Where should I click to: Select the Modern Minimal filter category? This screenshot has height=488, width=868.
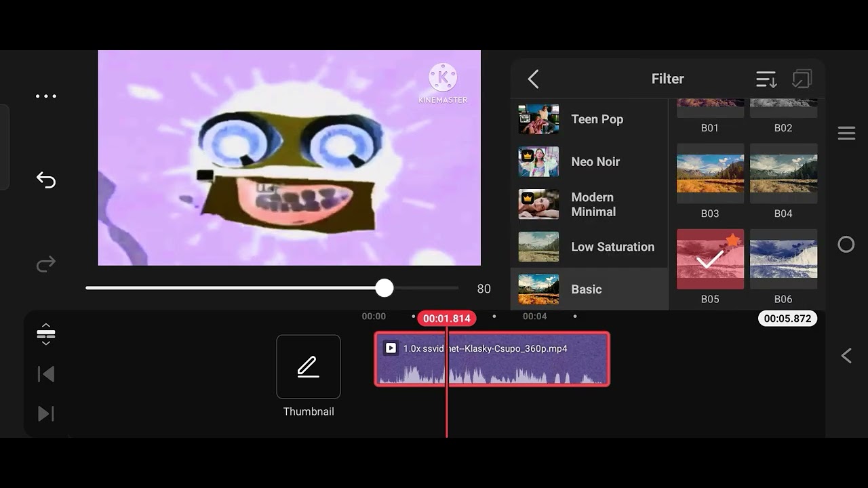pos(589,204)
